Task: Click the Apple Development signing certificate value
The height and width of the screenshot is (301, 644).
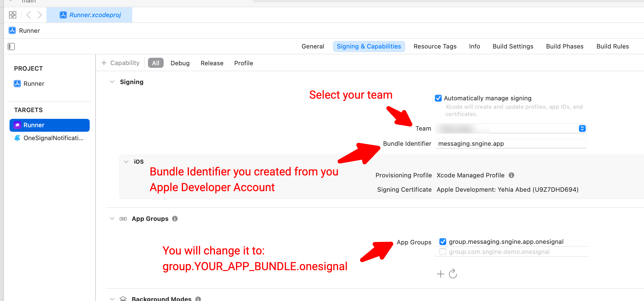Action: click(508, 189)
